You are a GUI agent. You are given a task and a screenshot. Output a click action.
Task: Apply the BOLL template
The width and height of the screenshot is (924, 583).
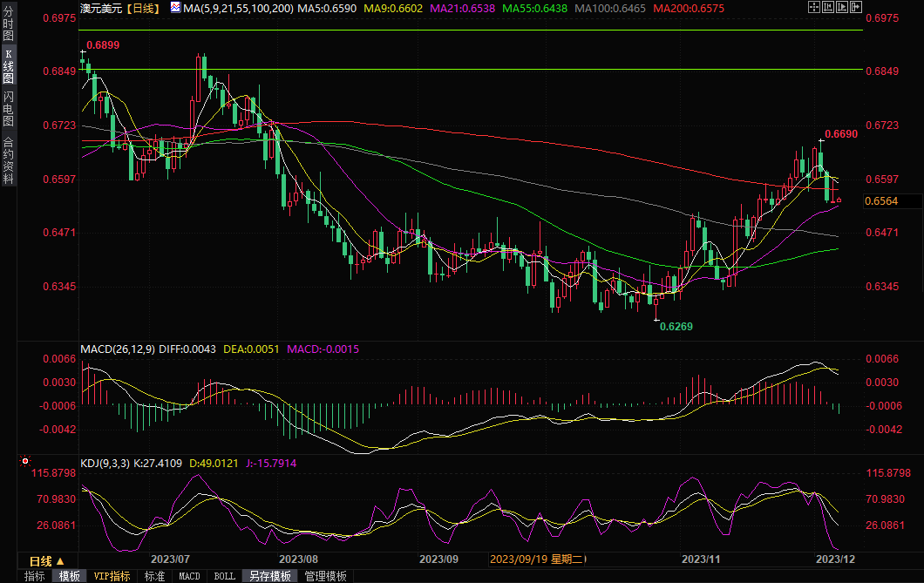pos(224,576)
